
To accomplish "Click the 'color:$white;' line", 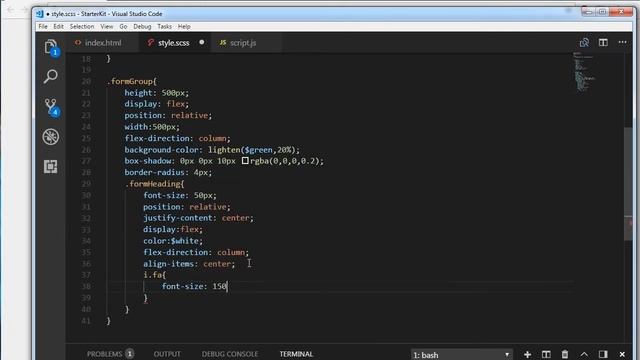I will point(173,241).
